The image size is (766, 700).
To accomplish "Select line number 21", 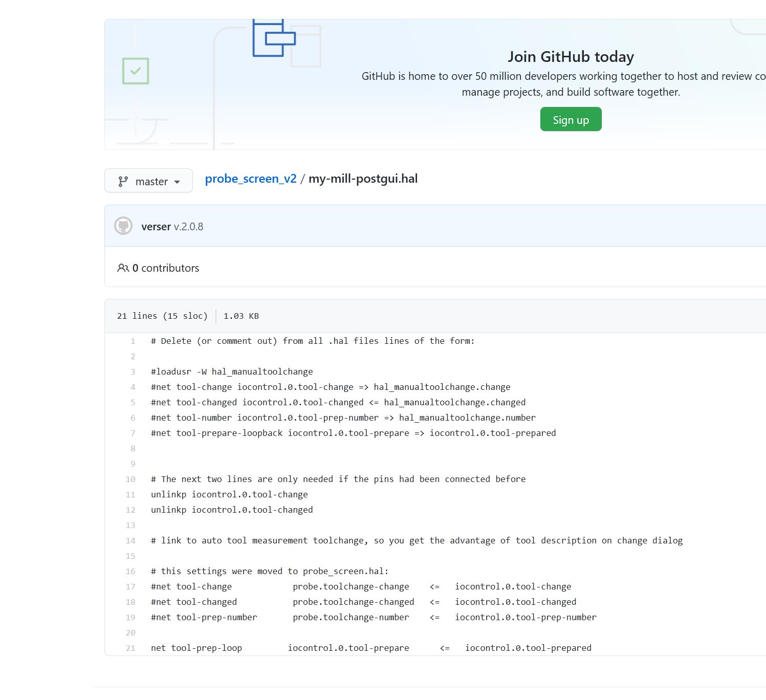I will (130, 648).
